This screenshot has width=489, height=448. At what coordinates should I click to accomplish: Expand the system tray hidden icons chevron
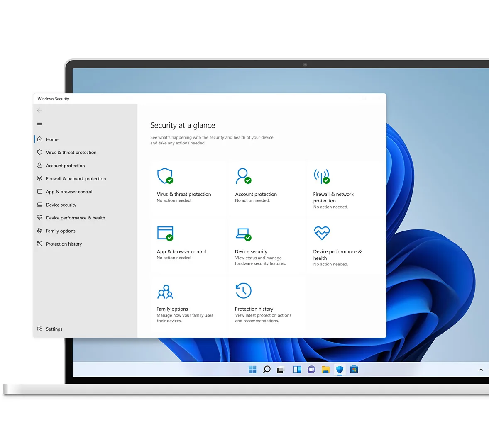[481, 370]
